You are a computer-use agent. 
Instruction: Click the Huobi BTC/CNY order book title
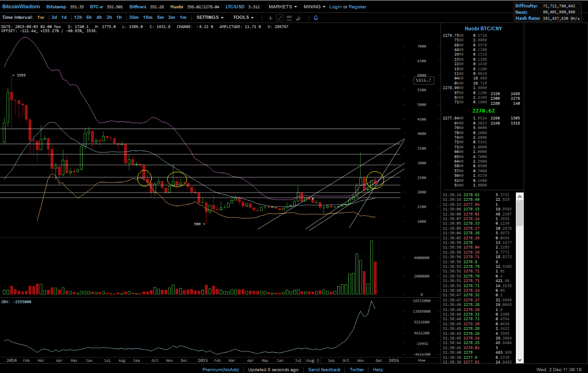click(x=482, y=28)
